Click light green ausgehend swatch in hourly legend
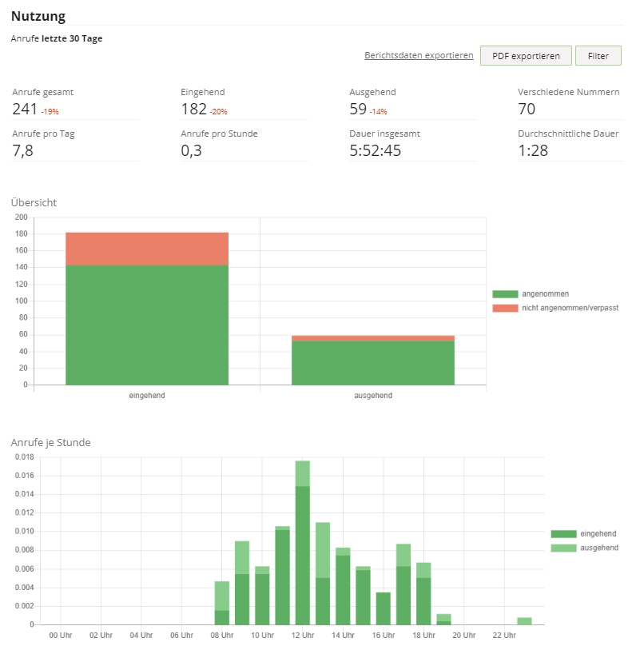 point(563,548)
